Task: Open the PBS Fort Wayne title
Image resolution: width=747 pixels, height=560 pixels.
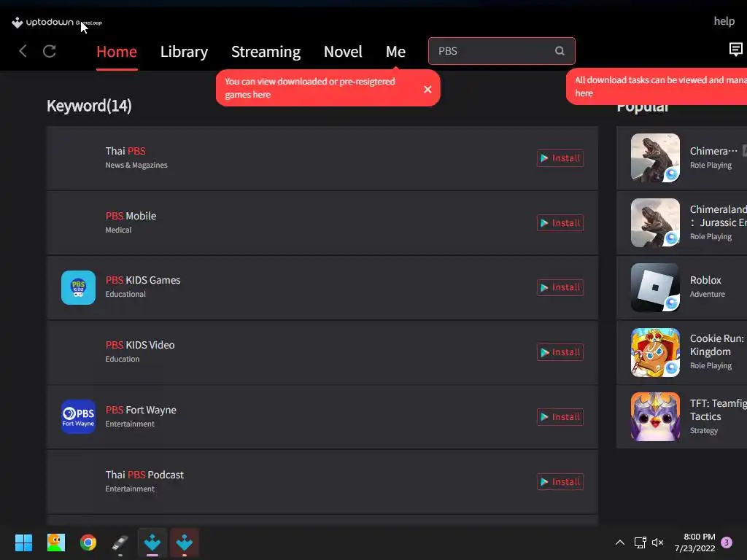Action: pyautogui.click(x=141, y=410)
